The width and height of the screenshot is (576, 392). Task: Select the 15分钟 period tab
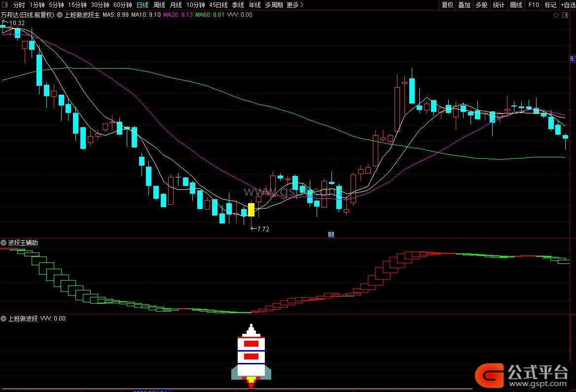tap(77, 5)
